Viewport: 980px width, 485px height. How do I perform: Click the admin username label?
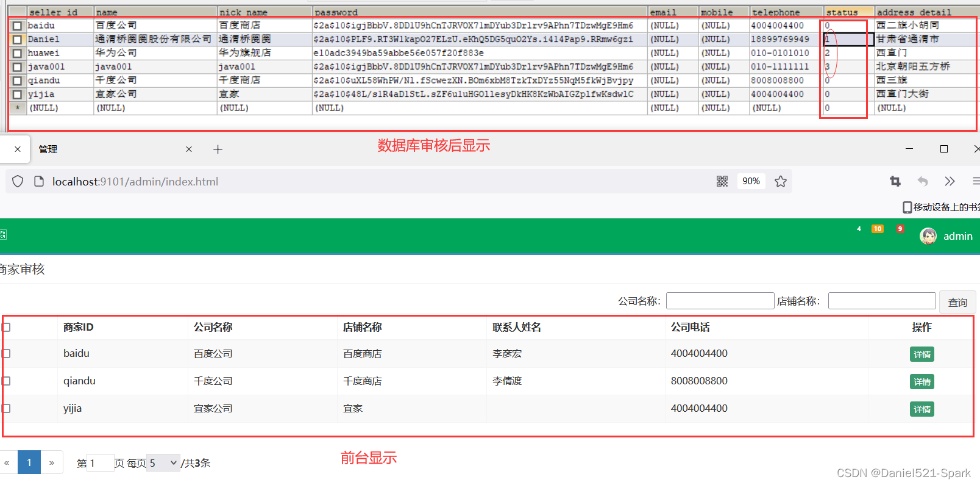[x=958, y=236]
